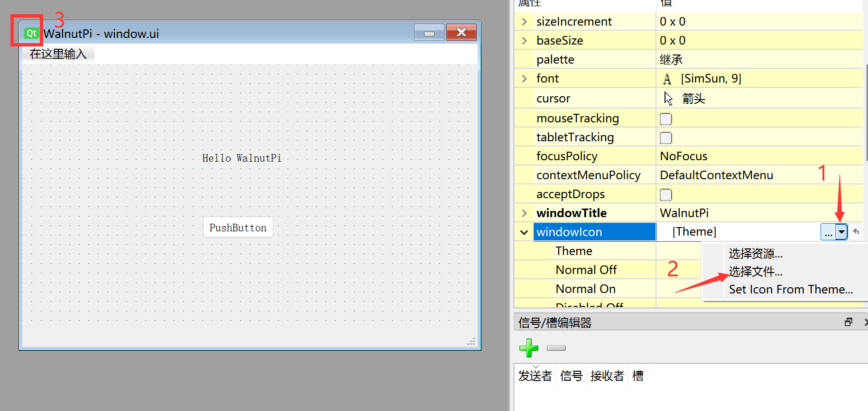Expand the sizeIncrement property
The image size is (868, 411).
point(524,22)
